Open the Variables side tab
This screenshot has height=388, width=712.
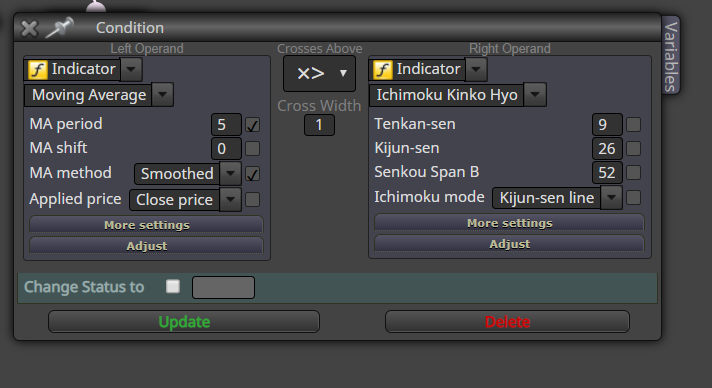671,55
